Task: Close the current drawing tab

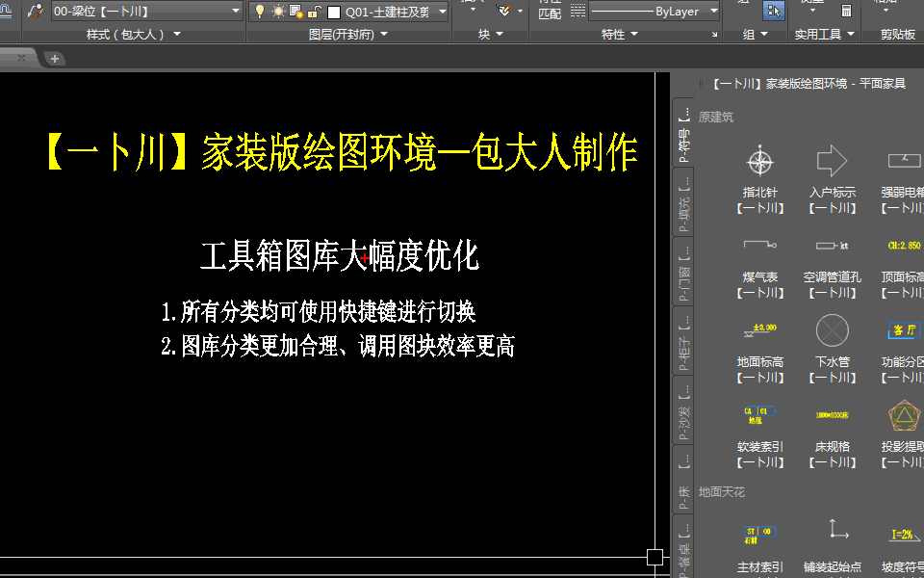Action: pyautogui.click(x=21, y=58)
